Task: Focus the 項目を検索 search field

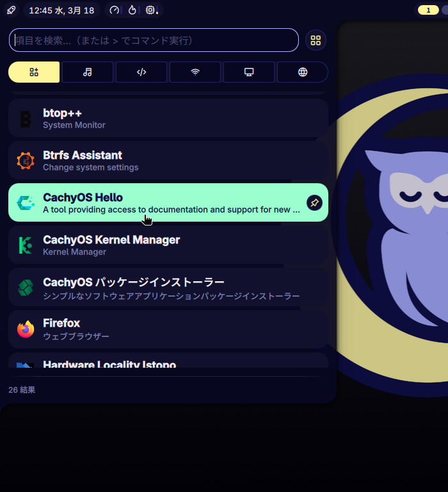Action: tap(154, 40)
